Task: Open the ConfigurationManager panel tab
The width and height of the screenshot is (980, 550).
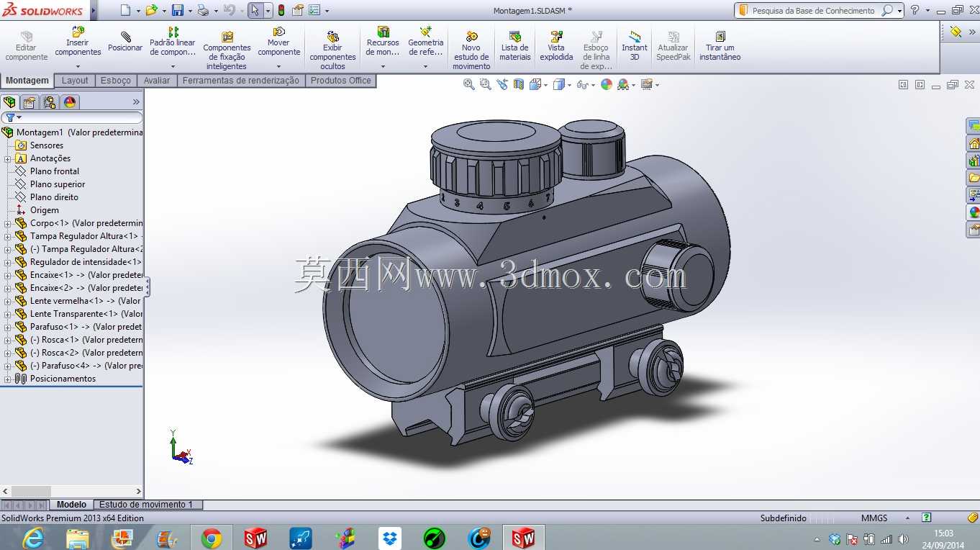Action: (x=50, y=102)
